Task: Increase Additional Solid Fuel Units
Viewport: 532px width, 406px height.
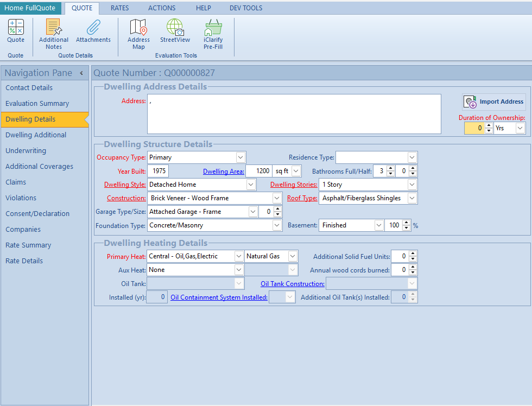Action: tap(413, 253)
